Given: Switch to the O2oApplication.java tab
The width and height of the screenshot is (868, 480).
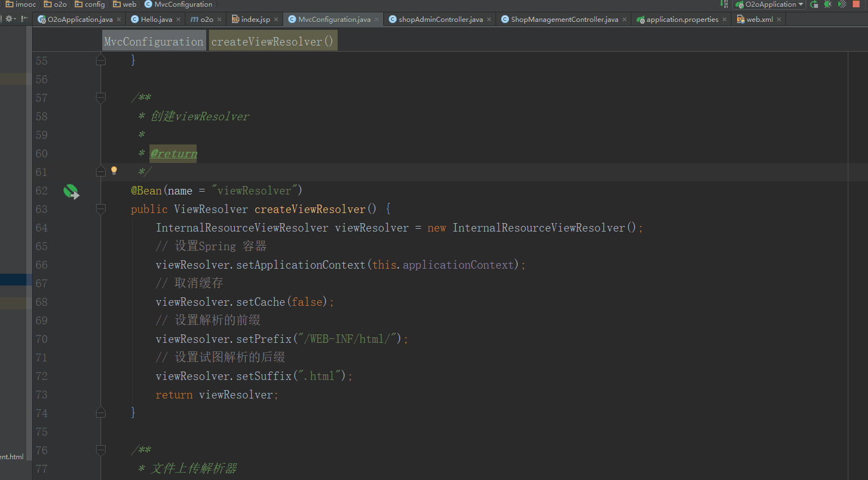Looking at the screenshot, I should 80,19.
